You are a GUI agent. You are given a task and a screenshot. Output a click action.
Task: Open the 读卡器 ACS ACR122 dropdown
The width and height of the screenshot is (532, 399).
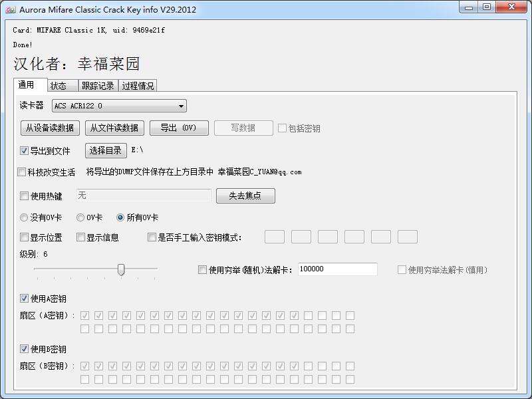click(119, 106)
